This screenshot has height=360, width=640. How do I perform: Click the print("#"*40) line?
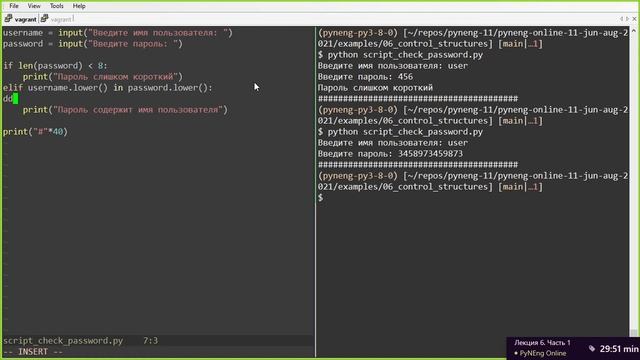35,132
